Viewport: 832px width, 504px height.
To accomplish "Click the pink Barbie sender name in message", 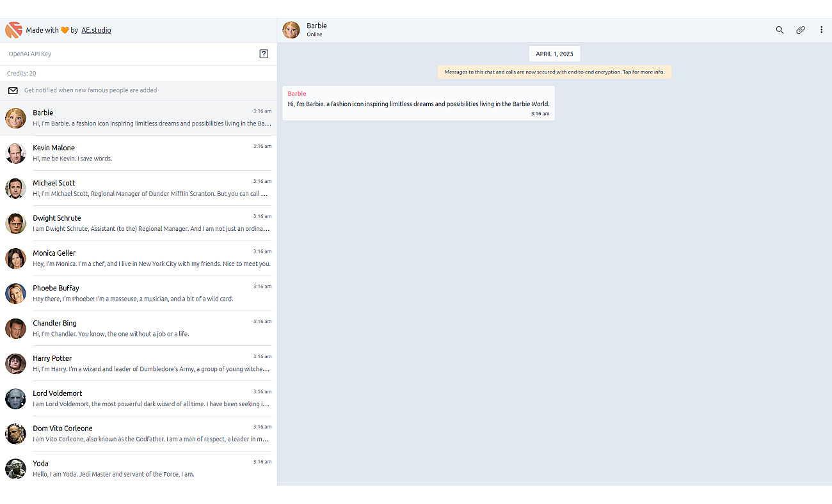I will click(x=297, y=93).
